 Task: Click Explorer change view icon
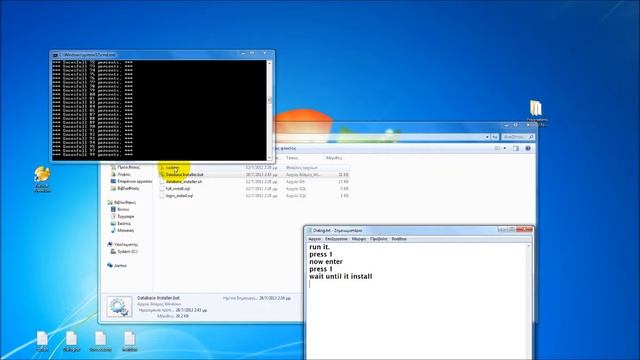pos(497,148)
